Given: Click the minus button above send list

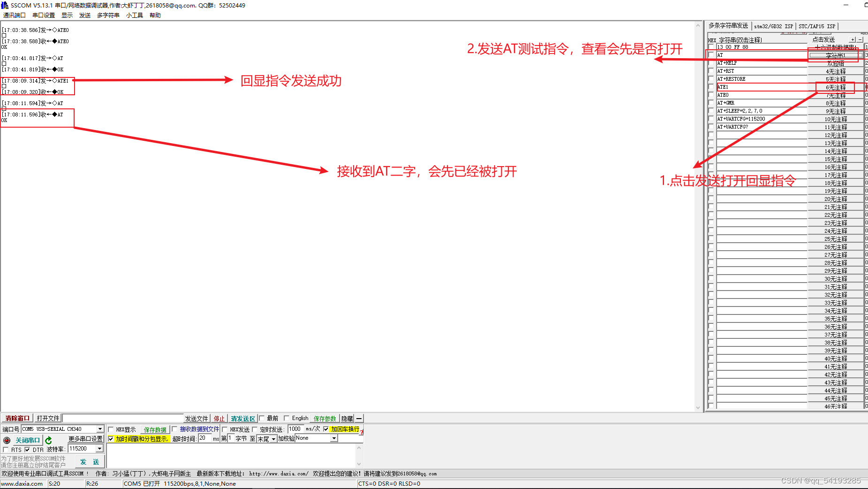Looking at the screenshot, I should 860,39.
